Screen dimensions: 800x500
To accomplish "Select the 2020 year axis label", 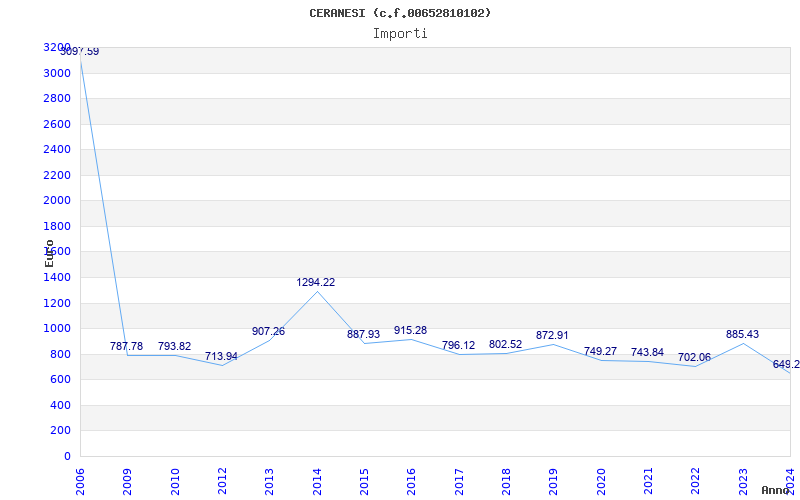I will coord(601,481).
